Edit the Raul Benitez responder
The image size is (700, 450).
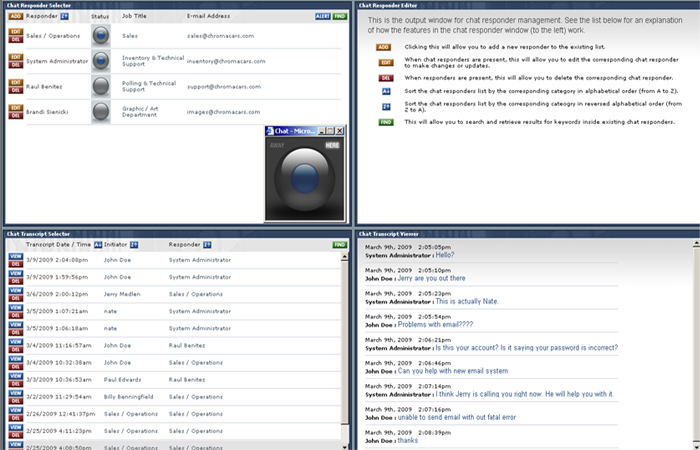coord(16,83)
